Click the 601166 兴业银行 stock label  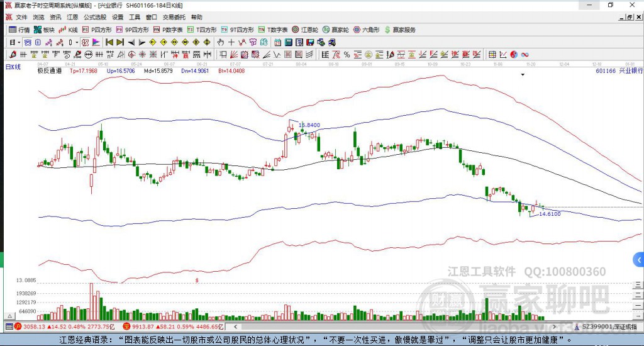(x=619, y=70)
